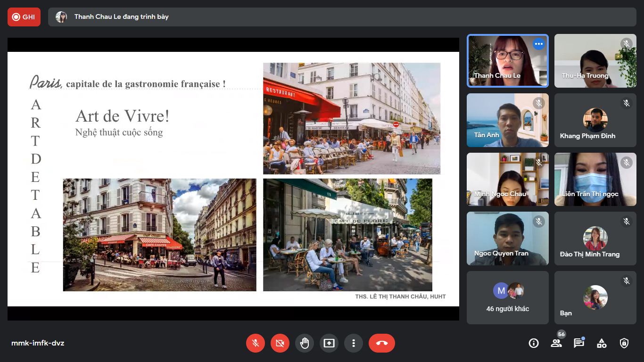
Task: Click the present screen icon
Action: [329, 343]
